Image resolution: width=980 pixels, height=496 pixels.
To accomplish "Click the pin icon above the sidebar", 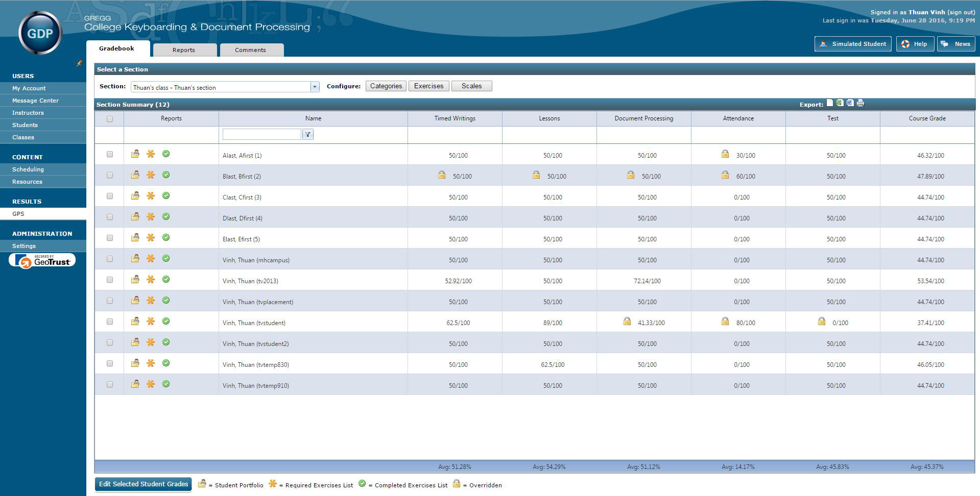I will [79, 63].
